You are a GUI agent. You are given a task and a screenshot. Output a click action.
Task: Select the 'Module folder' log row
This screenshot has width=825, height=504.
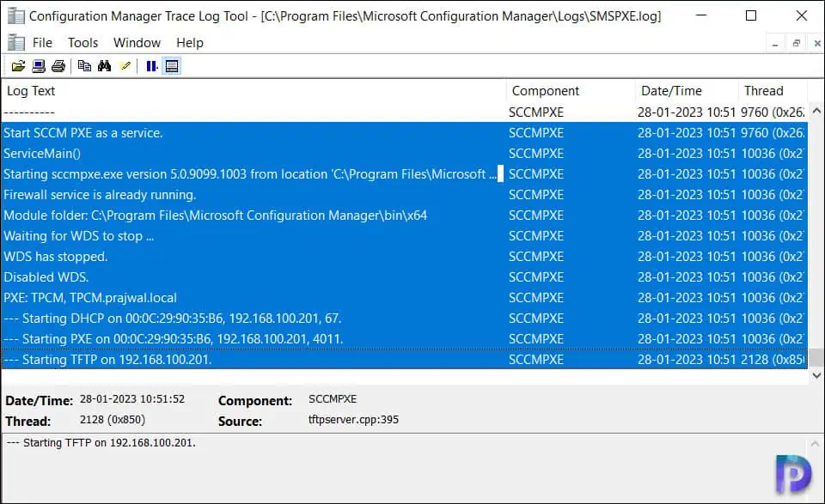pyautogui.click(x=404, y=216)
